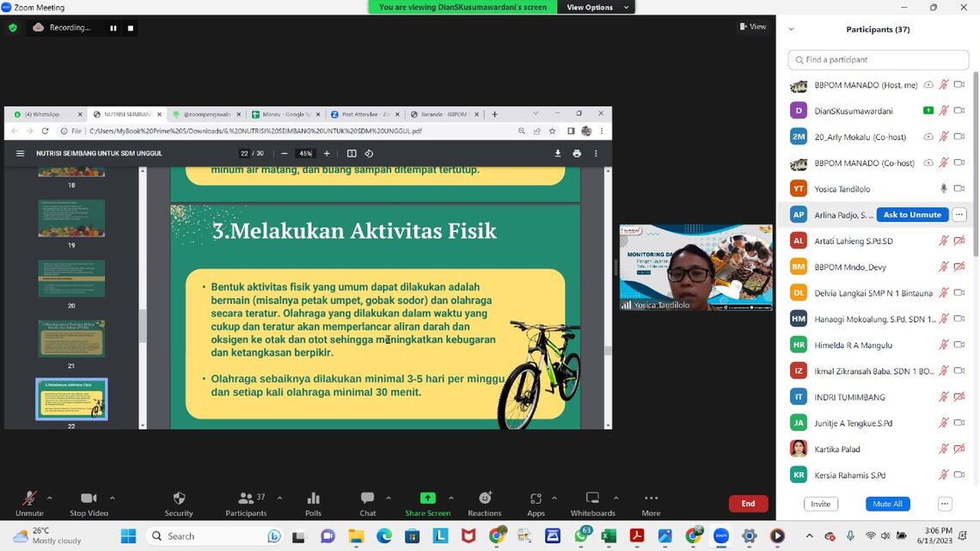Open the Reactions icon
The image size is (980, 551).
click(x=485, y=499)
